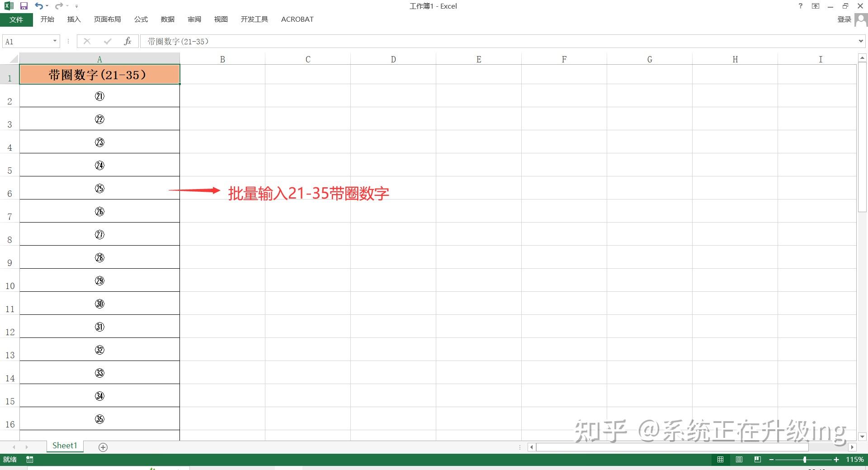Click the zoom out minus button
The width and height of the screenshot is (868, 470).
tap(771, 460)
